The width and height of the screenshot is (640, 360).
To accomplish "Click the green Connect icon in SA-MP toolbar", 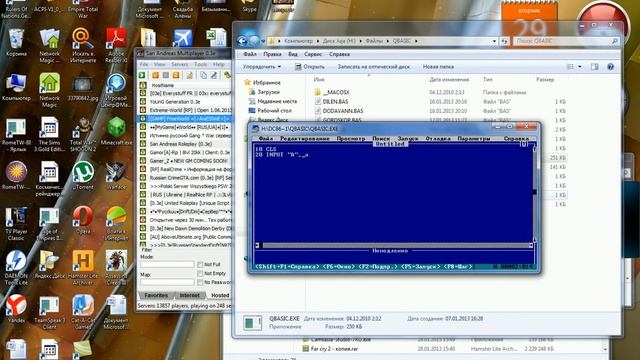I will click(142, 75).
